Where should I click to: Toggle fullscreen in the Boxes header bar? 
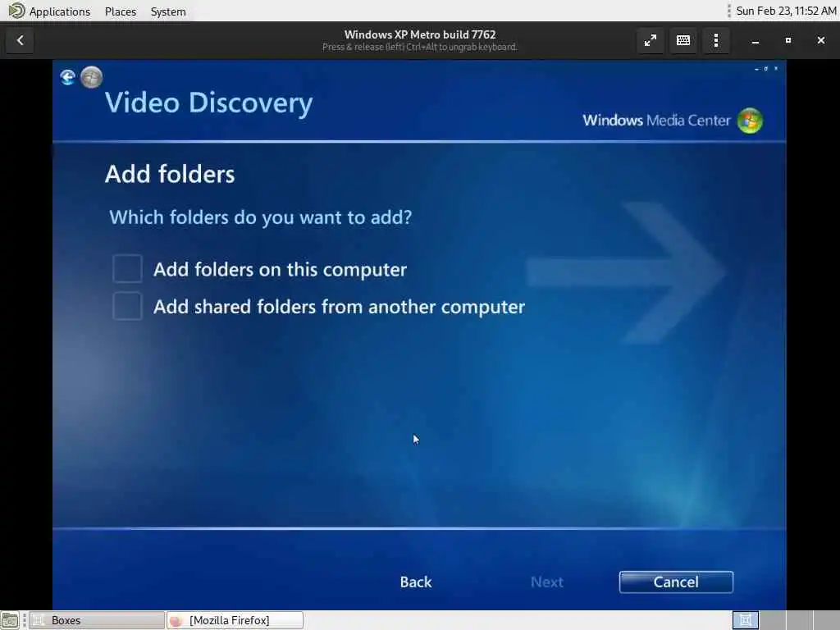[x=651, y=40]
